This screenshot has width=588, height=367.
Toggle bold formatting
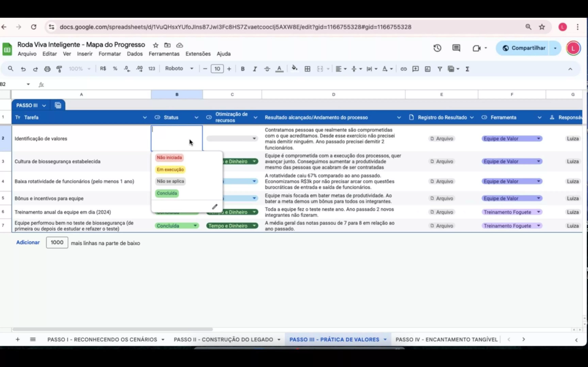pyautogui.click(x=242, y=69)
